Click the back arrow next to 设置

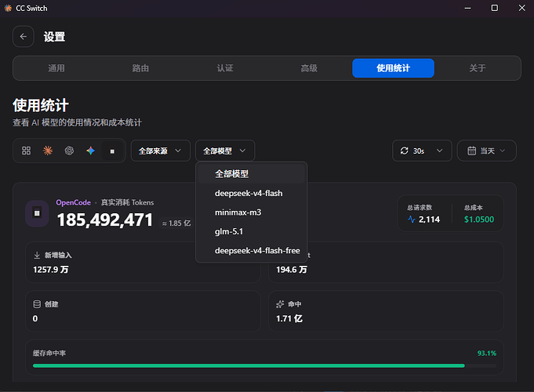coord(24,36)
